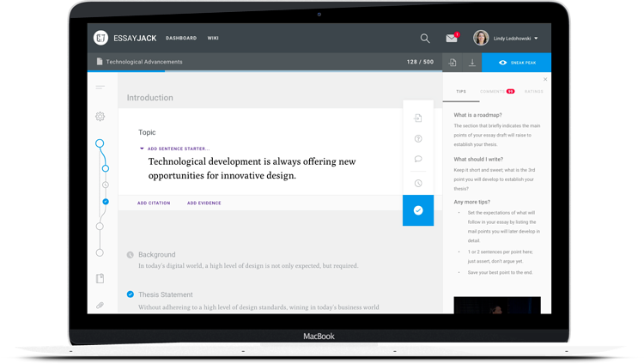Select the clock outline node in sidebar

[x=105, y=185]
